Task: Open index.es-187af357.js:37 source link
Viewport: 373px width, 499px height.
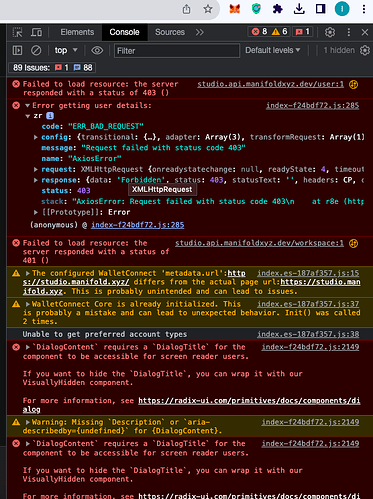Action: 308,304
